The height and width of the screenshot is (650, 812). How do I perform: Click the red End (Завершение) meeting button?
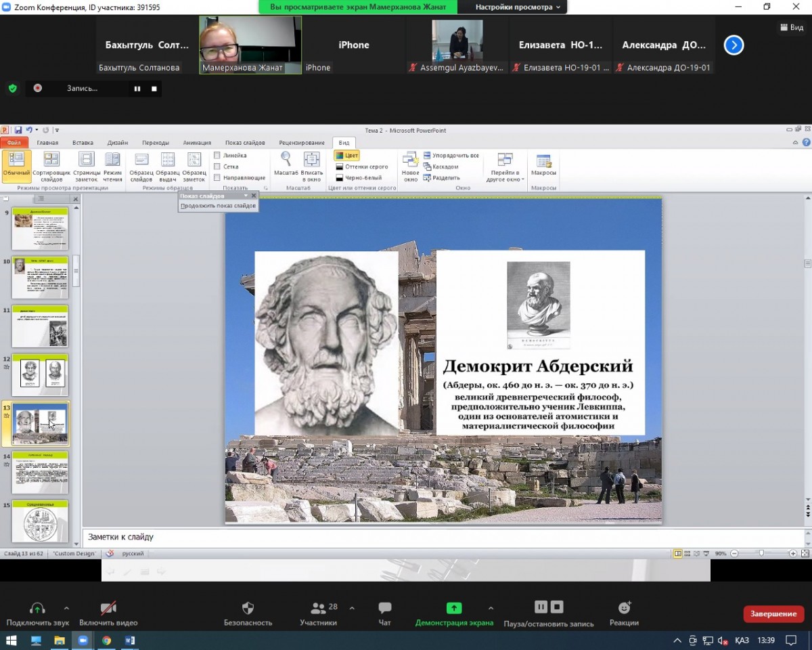pos(773,613)
